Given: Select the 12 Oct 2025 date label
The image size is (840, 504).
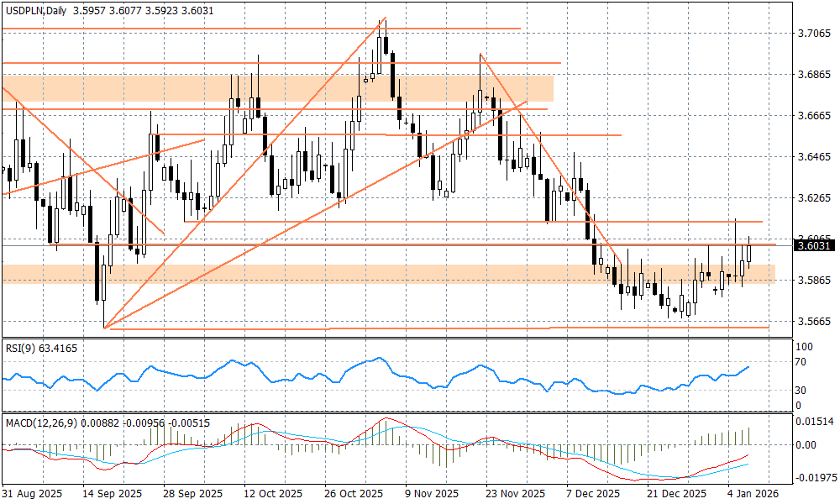Looking at the screenshot, I should 273,493.
